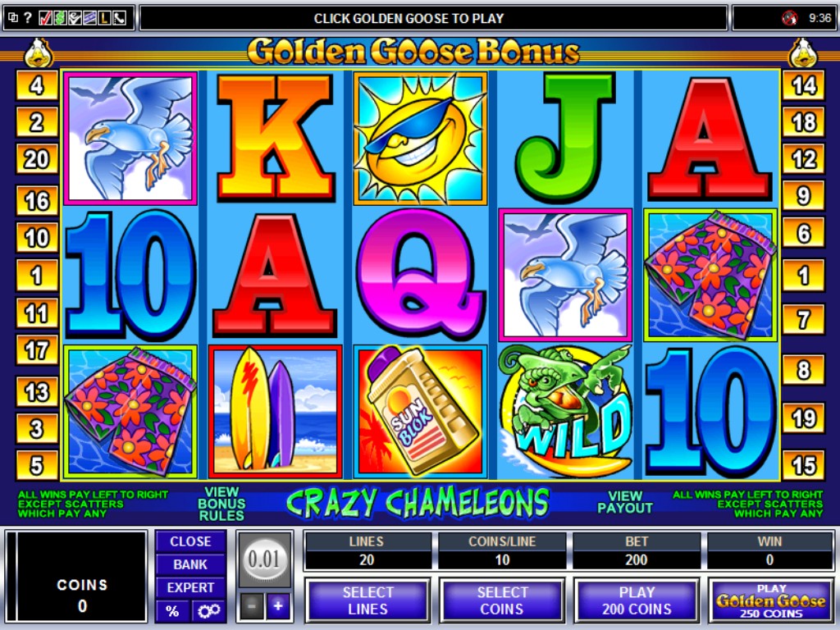Click the 0.01 coin value chip
Screen dimensions: 840x630
tap(264, 559)
